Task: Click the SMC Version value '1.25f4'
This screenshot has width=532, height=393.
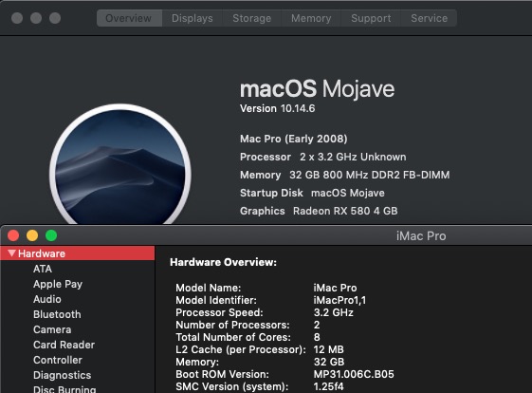Action: tap(328, 386)
